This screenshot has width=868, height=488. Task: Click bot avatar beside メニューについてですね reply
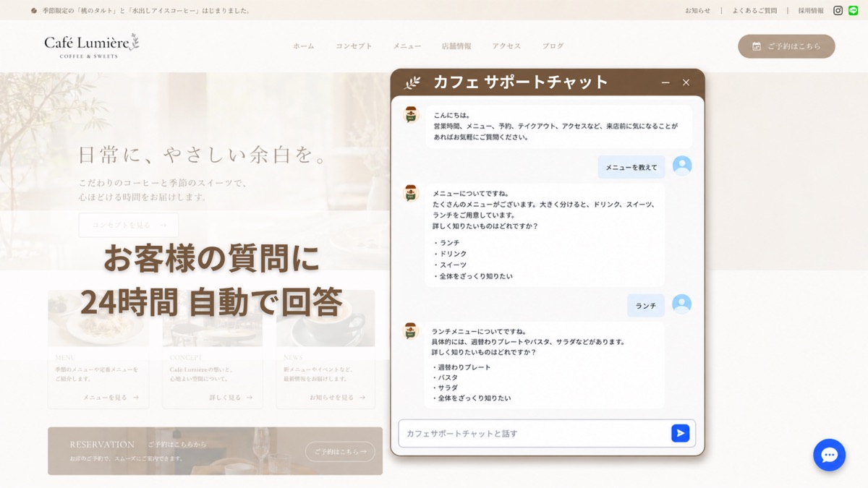pyautogui.click(x=411, y=193)
